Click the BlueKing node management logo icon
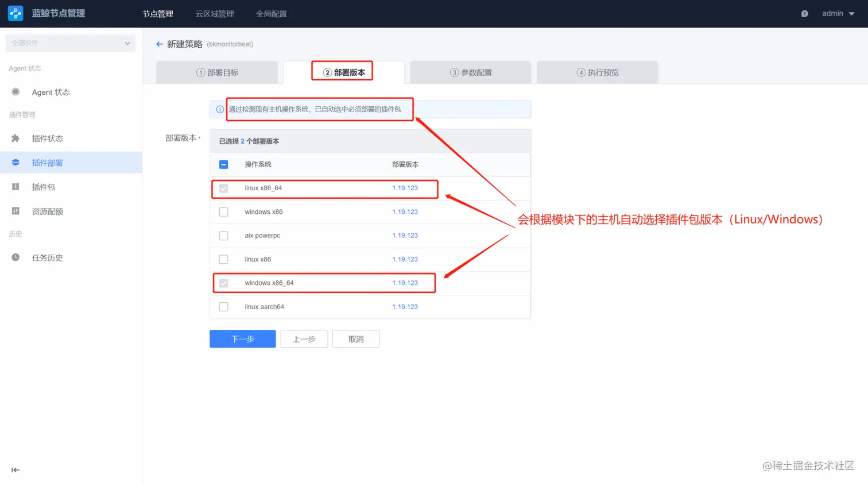 (15, 13)
